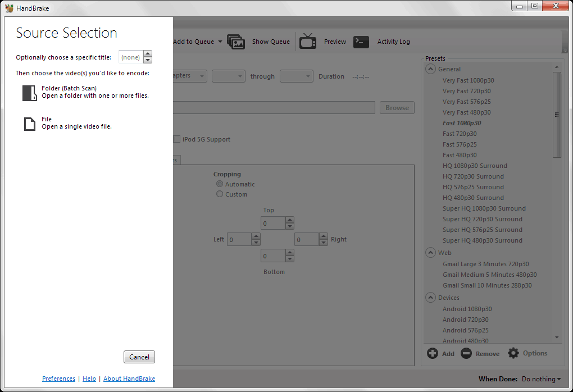
Task: Enable the iPod 5G Support checkbox
Action: pyautogui.click(x=177, y=139)
